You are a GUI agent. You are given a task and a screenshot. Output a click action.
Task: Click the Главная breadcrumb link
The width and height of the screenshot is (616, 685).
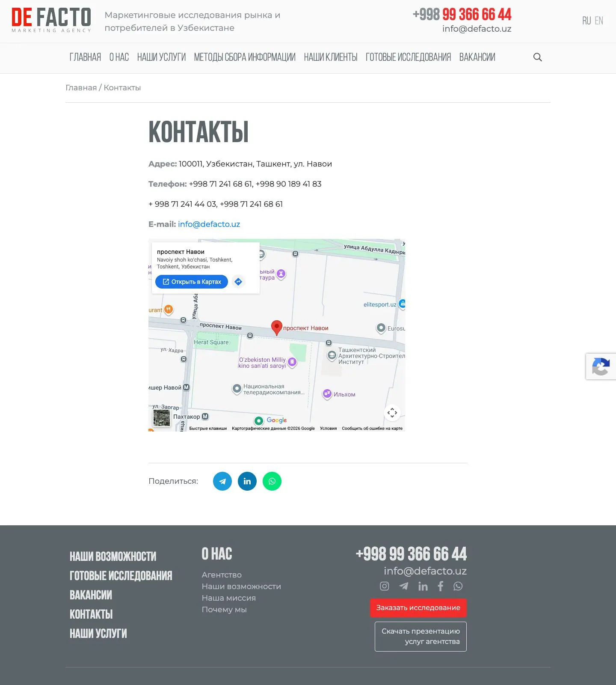(x=81, y=88)
